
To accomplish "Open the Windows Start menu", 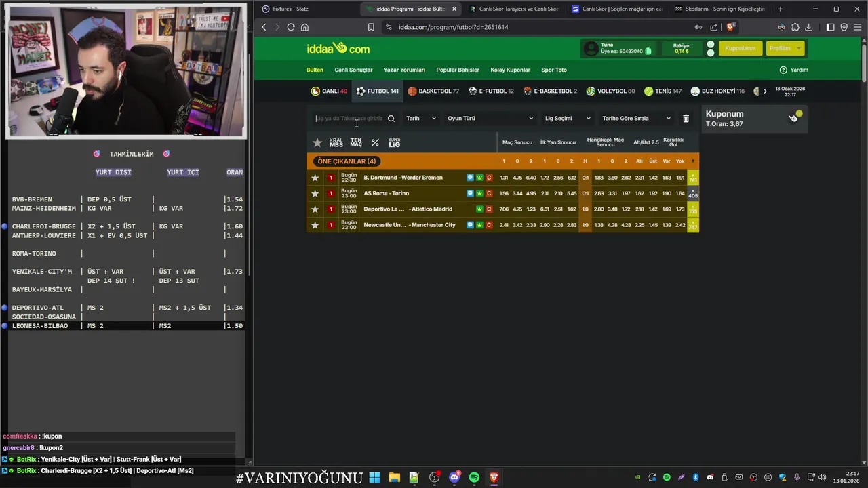I will (374, 477).
